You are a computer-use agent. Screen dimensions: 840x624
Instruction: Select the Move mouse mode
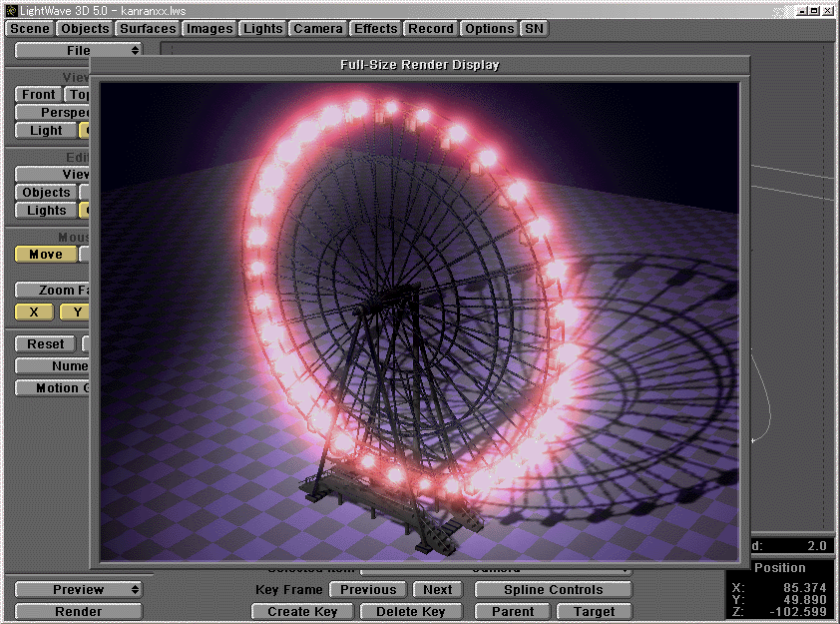coord(44,255)
